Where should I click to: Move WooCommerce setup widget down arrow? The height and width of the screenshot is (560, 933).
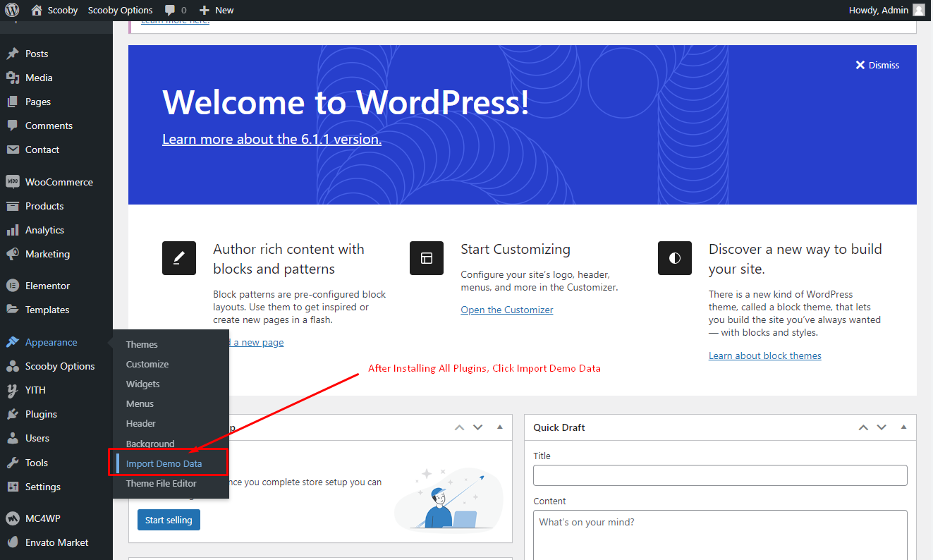(x=477, y=427)
